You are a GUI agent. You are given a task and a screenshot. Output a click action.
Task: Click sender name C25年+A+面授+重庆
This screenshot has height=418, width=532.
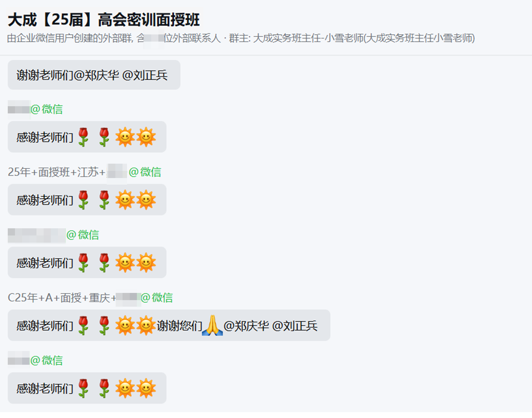[x=62, y=298]
